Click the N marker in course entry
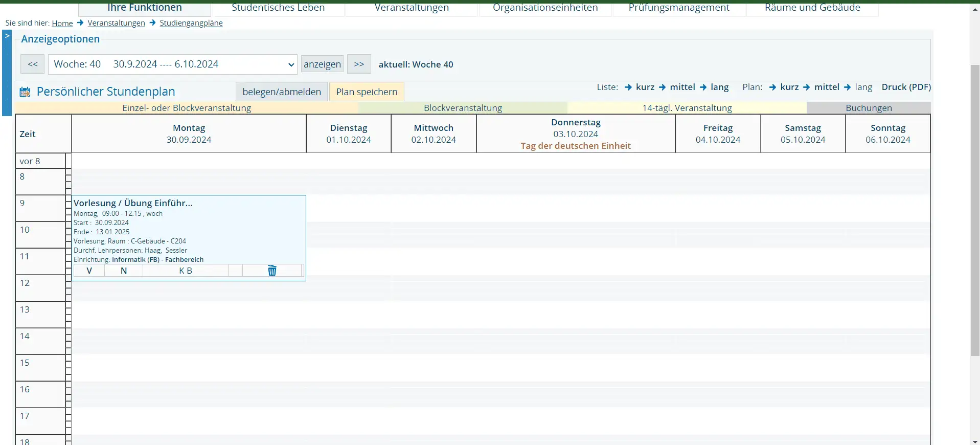The image size is (980, 445). click(x=124, y=271)
